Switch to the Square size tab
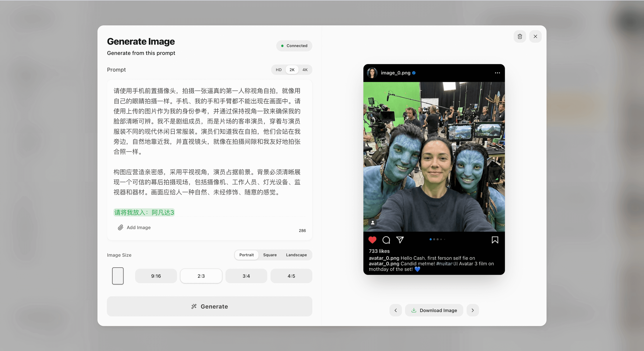The image size is (644, 351). (x=270, y=255)
